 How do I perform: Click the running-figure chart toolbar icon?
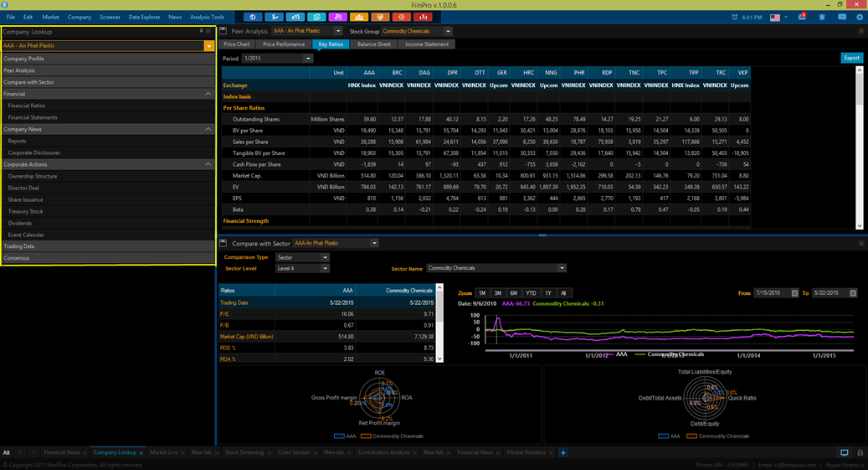[x=274, y=18]
